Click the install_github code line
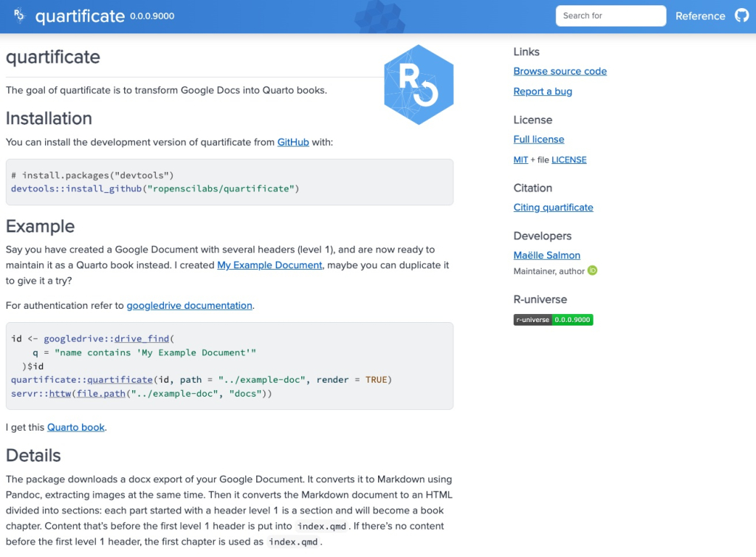Screen dimensions: 756x557 (x=155, y=188)
